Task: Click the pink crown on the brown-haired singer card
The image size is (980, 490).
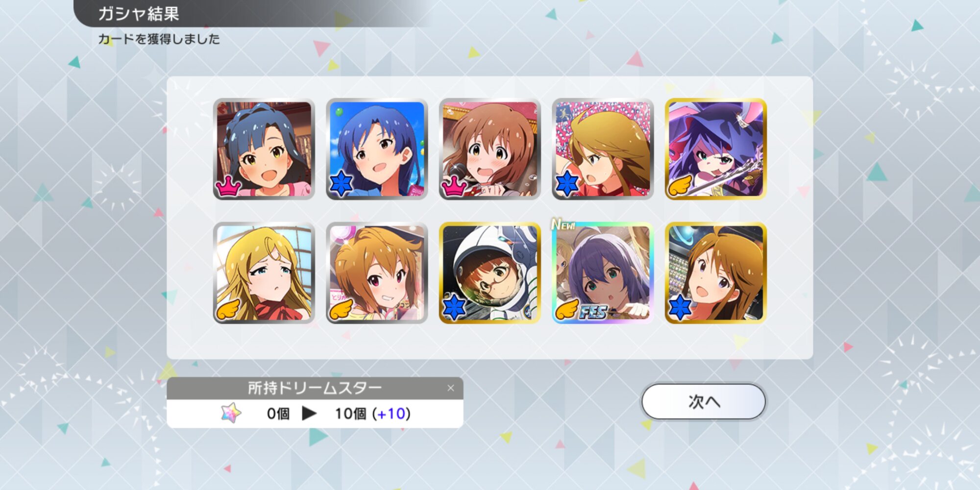Action: [454, 186]
